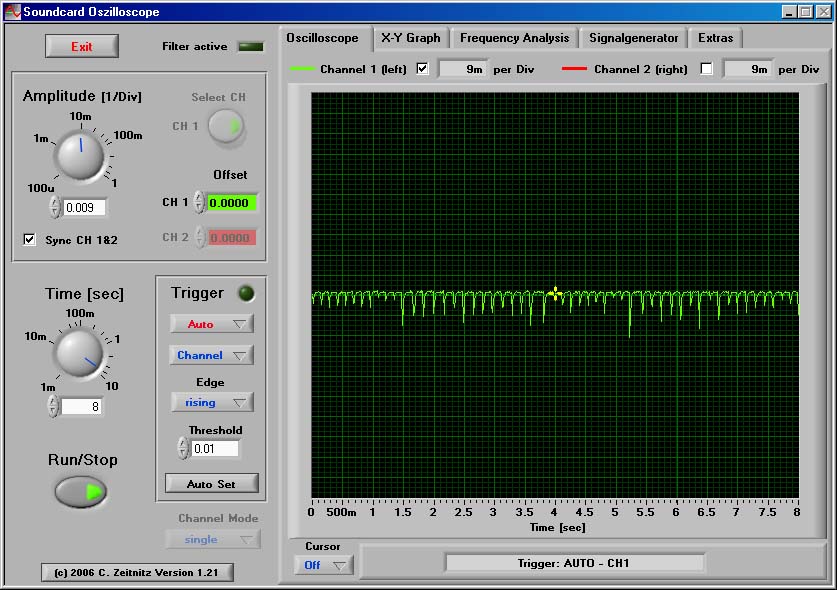This screenshot has width=837, height=590.
Task: Click the Threshold stepper arrows
Action: [x=183, y=448]
